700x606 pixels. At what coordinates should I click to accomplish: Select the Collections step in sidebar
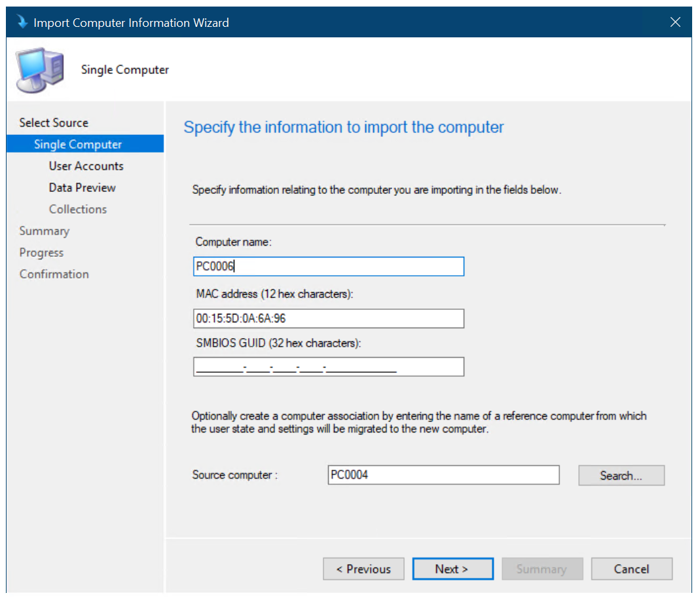coord(77,209)
